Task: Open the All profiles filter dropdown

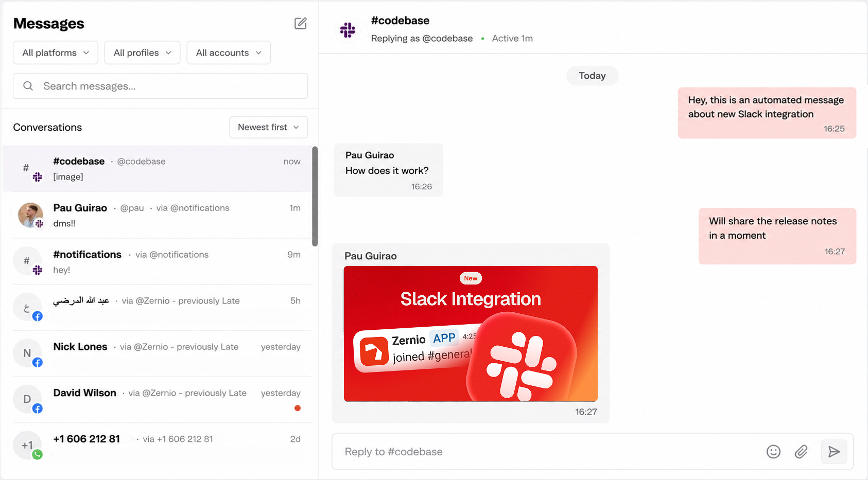Action: (x=142, y=52)
